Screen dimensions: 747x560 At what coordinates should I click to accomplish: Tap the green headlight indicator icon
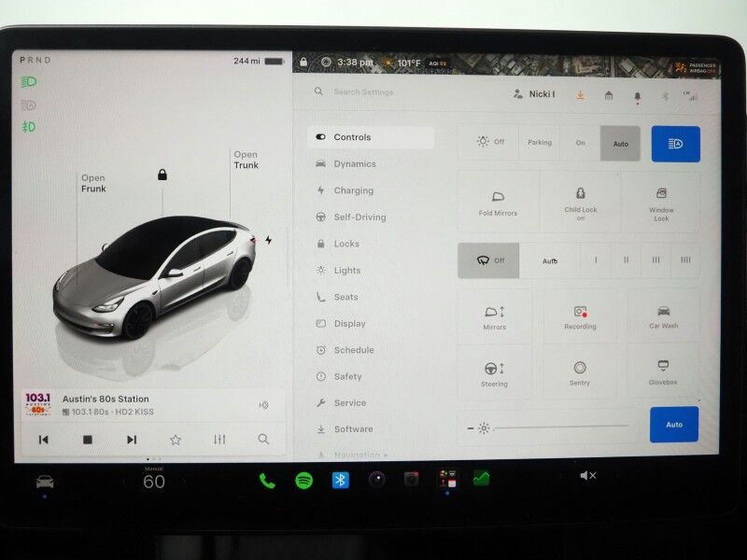coord(29,82)
